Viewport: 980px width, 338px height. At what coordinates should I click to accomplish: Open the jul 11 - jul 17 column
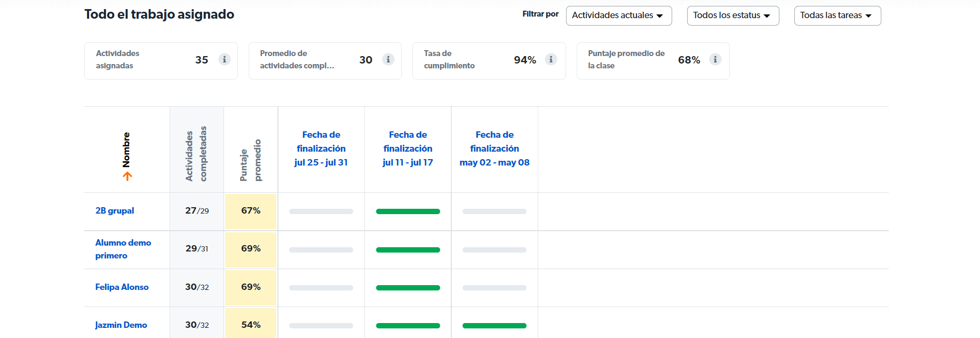(x=408, y=149)
